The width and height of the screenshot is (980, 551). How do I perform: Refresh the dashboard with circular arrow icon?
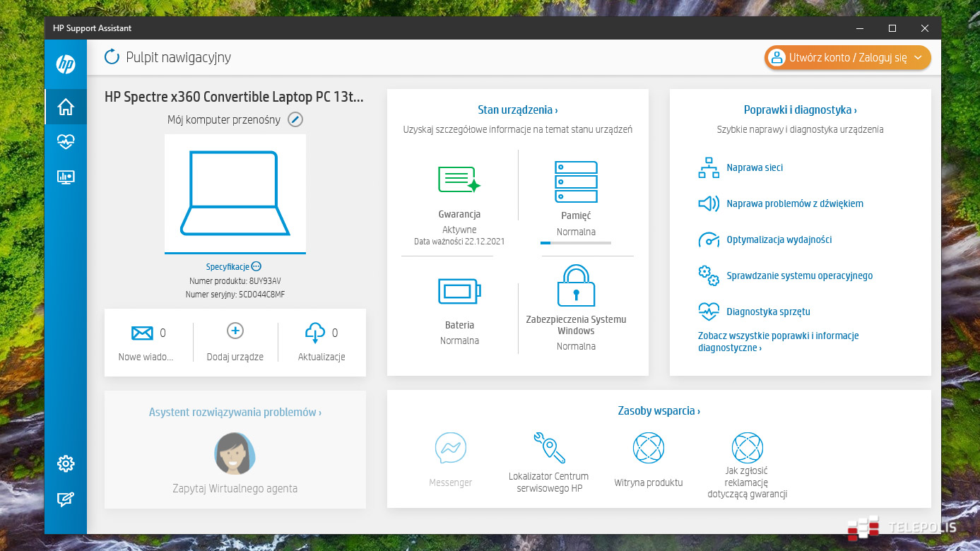pos(112,57)
